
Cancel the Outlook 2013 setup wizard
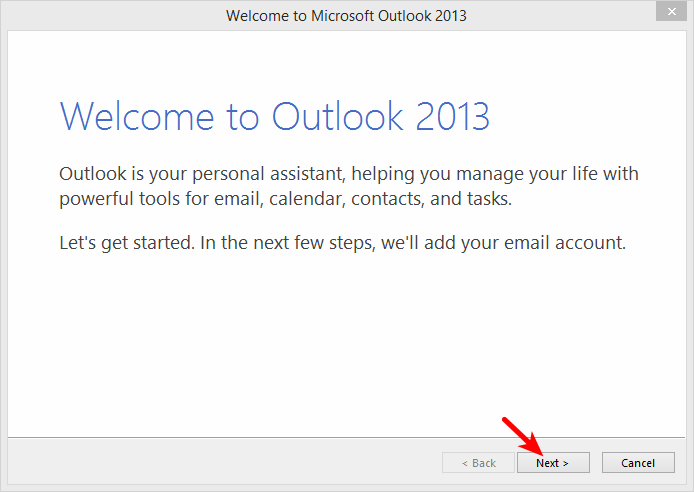[638, 462]
